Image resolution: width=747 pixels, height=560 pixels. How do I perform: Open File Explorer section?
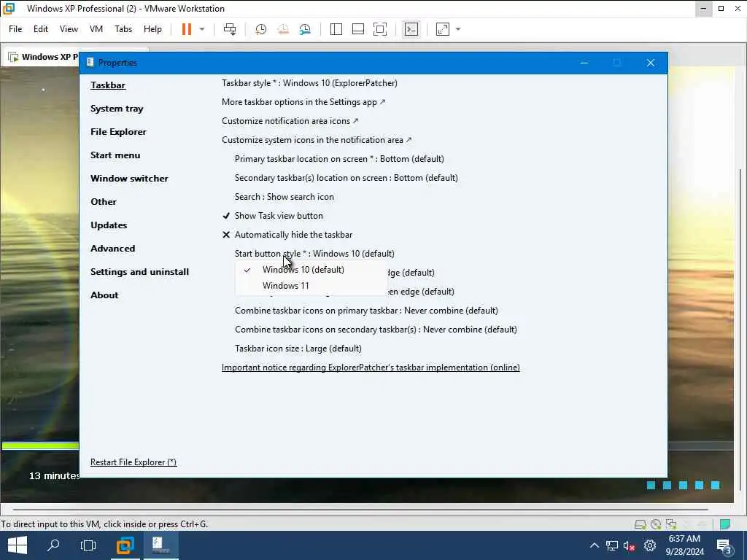(118, 132)
